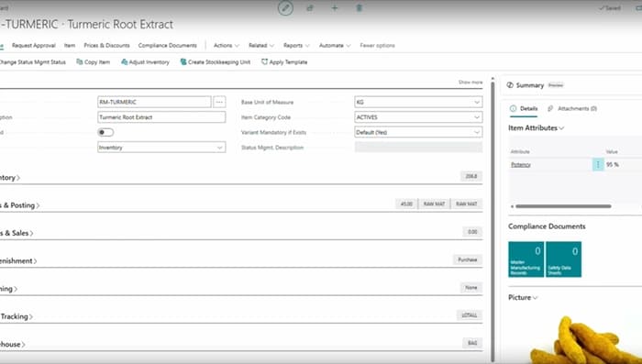Open Prices & Discounts menu
Image resolution: width=642 pixels, height=364 pixels.
(106, 46)
